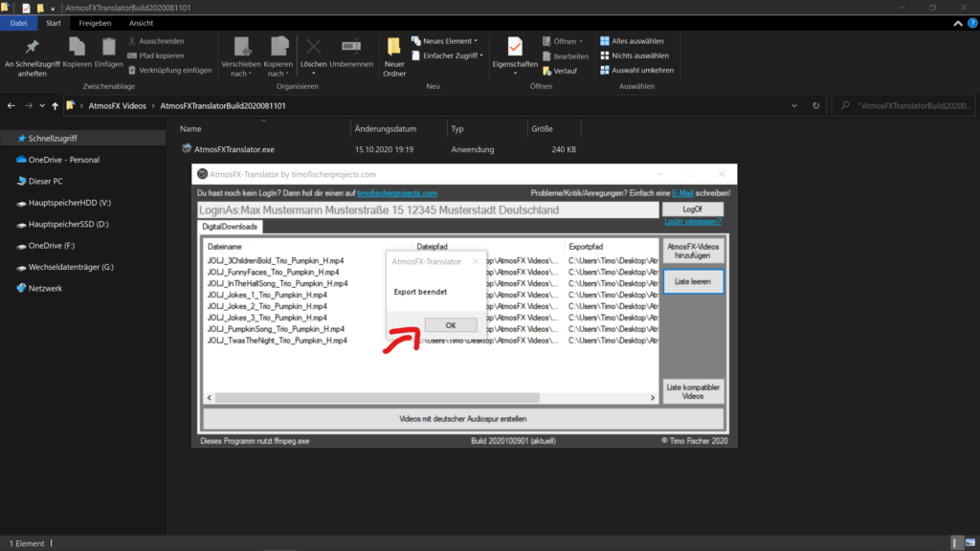Image resolution: width=980 pixels, height=551 pixels.
Task: Click the horizontal scrollbar in the video list
Action: 377,398
